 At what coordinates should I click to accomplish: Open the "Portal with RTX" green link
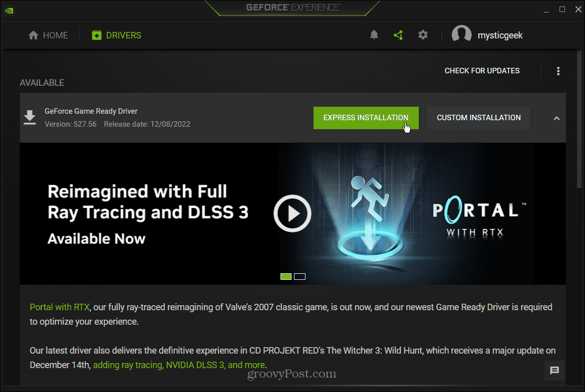59,307
